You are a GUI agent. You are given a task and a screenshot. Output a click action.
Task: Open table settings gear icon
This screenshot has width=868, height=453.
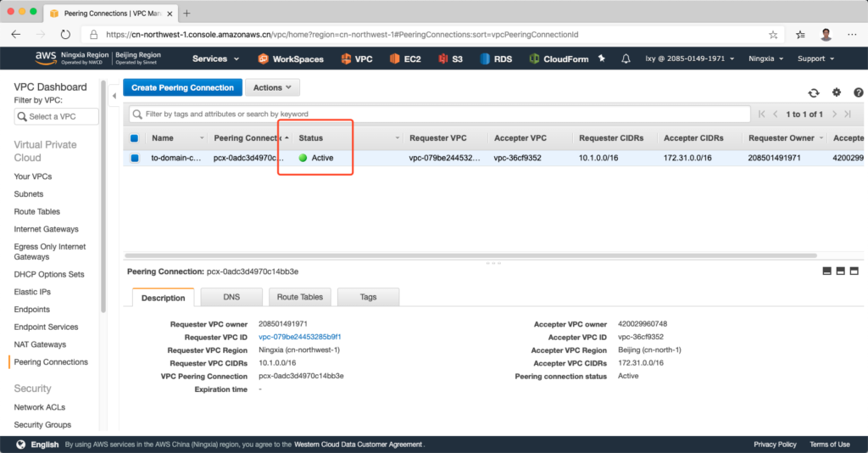click(837, 92)
